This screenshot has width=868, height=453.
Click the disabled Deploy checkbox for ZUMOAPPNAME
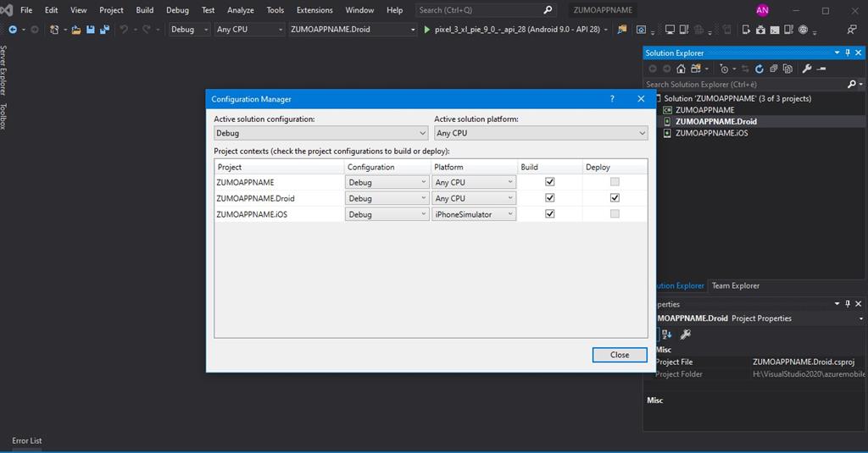615,181
